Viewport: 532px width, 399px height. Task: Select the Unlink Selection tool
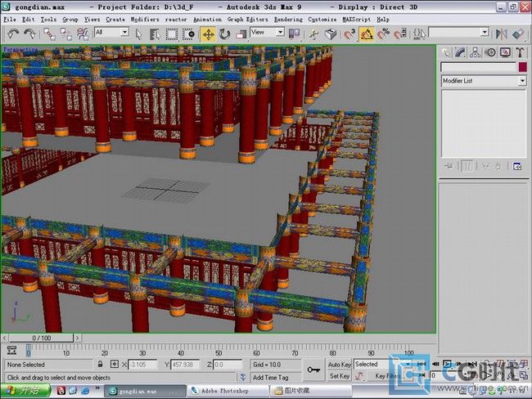coord(65,34)
